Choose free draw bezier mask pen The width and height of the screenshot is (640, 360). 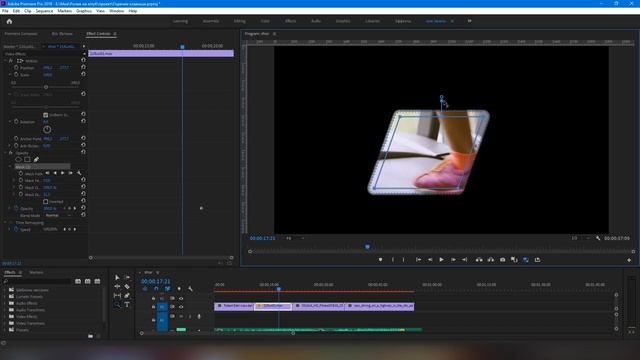(36, 160)
